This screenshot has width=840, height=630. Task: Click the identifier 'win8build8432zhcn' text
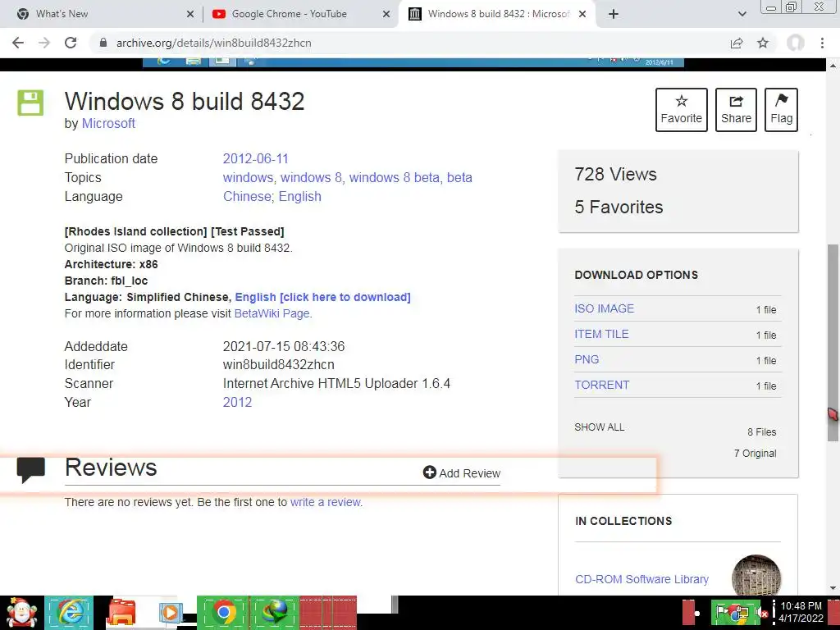(x=279, y=365)
